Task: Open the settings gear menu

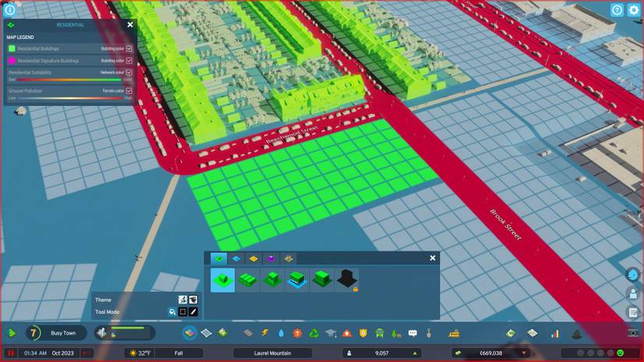Action: tap(633, 10)
